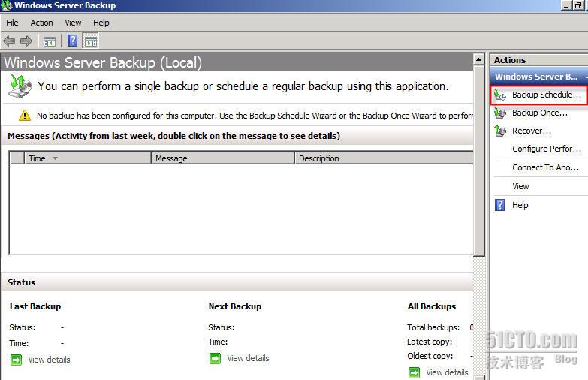This screenshot has width=588, height=380.
Task: Open the File menu
Action: pyautogui.click(x=12, y=23)
